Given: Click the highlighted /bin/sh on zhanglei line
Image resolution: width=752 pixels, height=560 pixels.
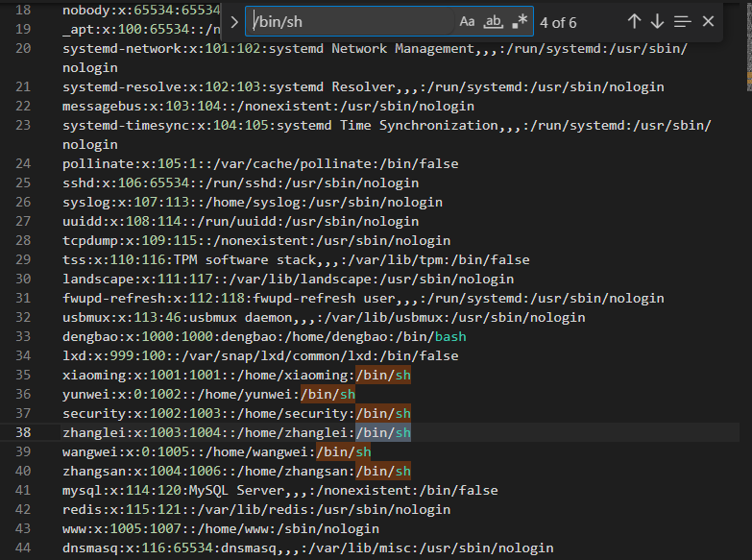Looking at the screenshot, I should click(x=382, y=432).
